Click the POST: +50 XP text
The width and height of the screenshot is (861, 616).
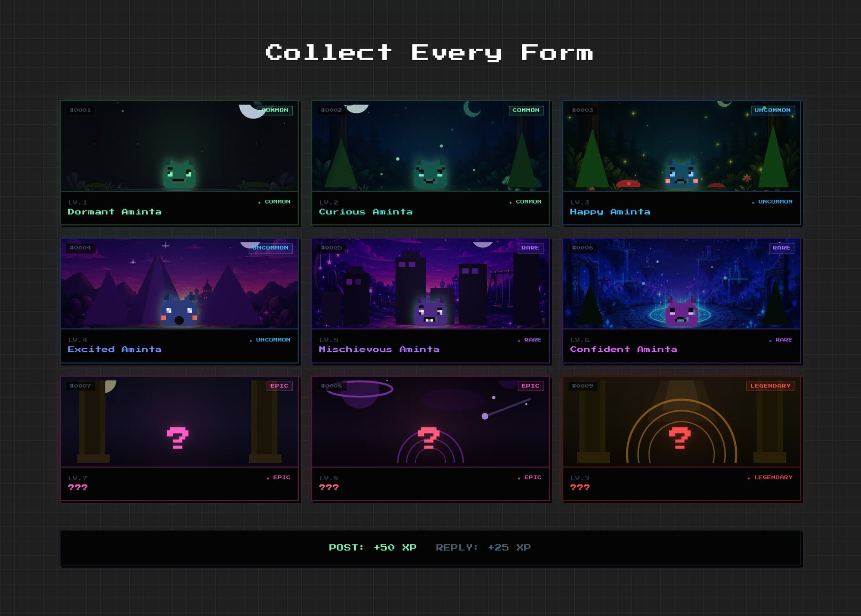(372, 548)
